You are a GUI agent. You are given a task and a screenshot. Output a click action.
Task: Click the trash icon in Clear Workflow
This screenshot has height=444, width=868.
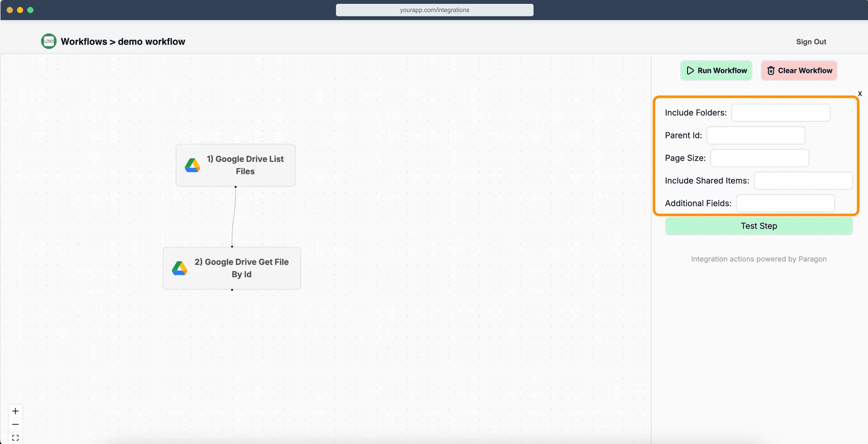(771, 70)
